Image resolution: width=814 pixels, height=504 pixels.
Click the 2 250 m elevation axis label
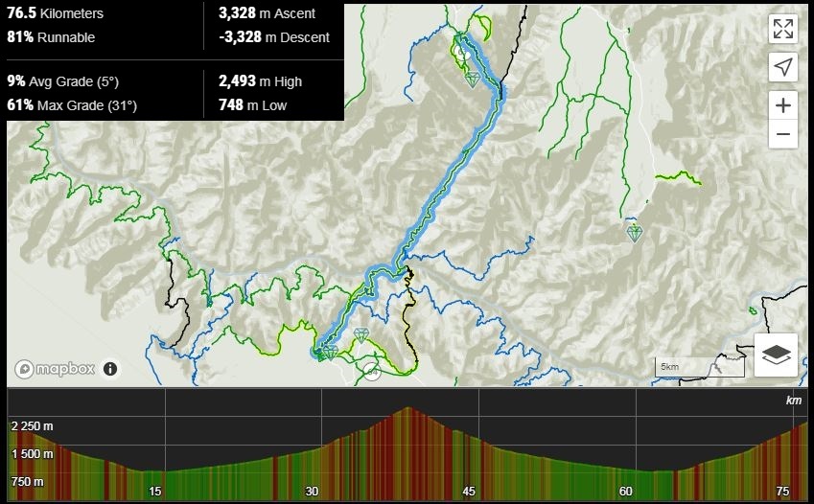(33, 426)
